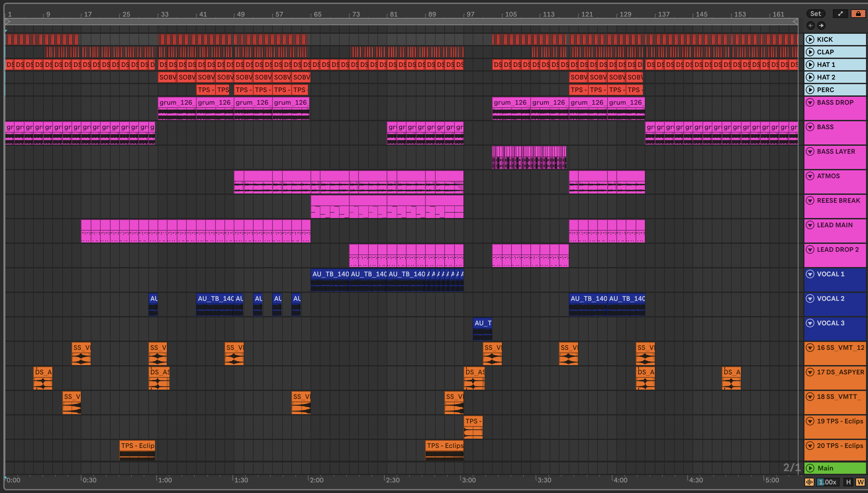
Task: Select the VOCAL 3 track header
Action: pos(831,323)
